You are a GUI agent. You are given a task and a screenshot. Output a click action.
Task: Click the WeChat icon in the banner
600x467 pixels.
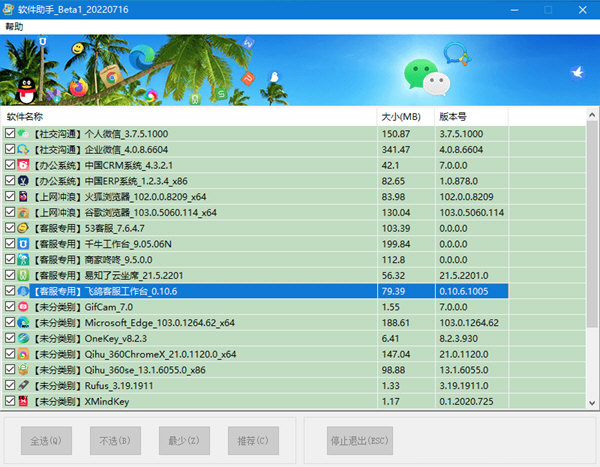coord(421,72)
